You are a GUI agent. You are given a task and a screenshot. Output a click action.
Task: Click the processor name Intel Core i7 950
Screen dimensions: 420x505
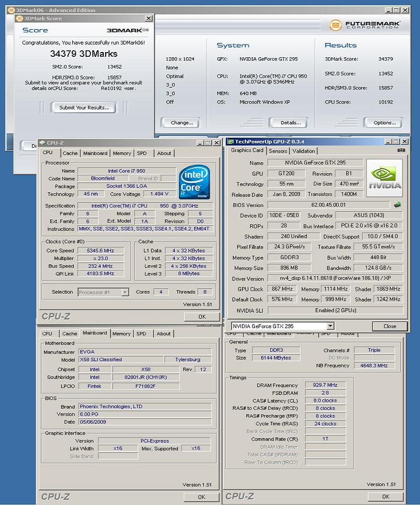pos(126,170)
